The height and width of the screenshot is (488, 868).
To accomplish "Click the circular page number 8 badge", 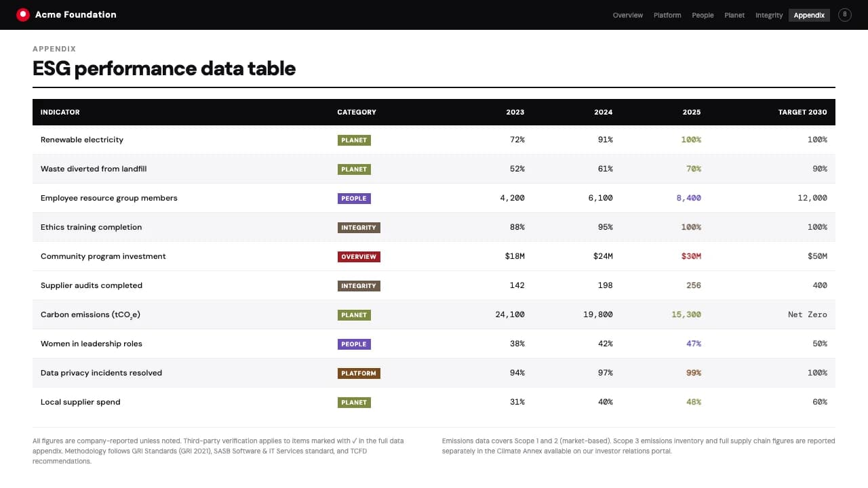I will pos(845,14).
